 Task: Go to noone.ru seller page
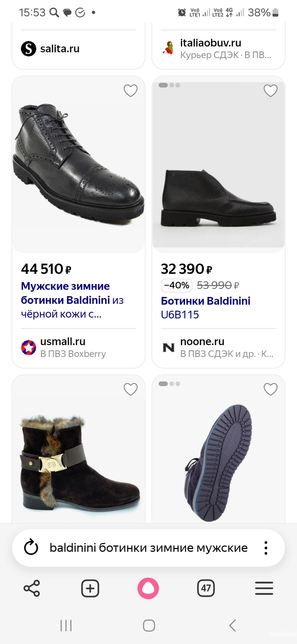(x=202, y=342)
